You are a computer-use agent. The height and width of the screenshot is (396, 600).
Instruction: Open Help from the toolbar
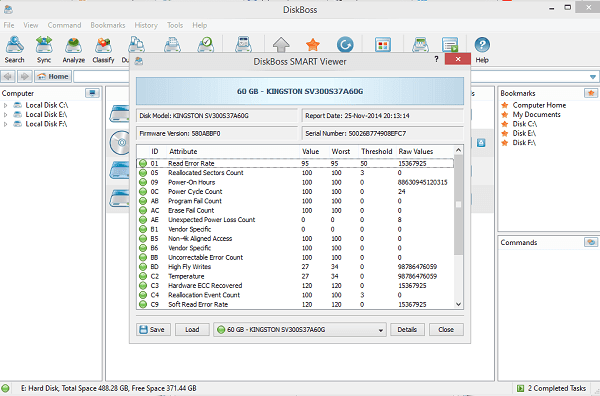482,49
